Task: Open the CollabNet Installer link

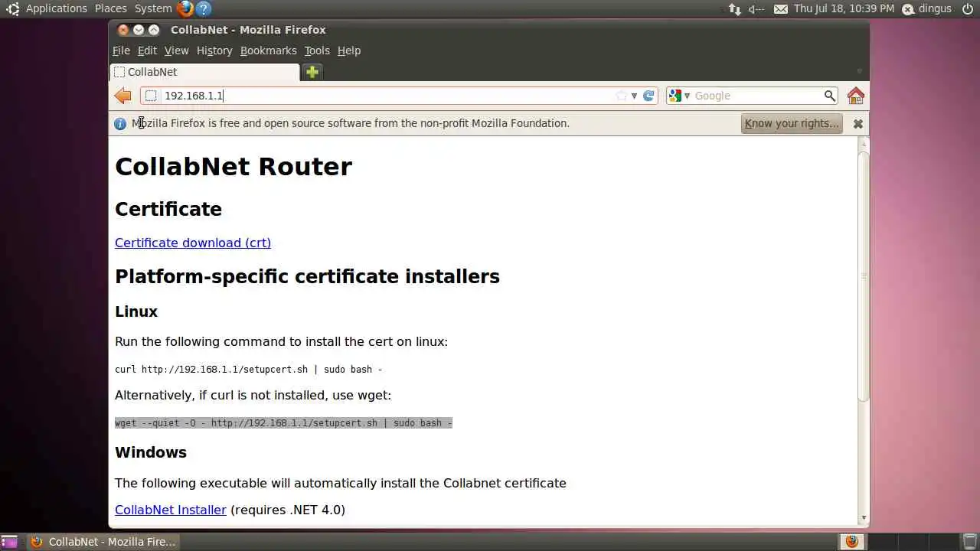Action: [x=171, y=510]
